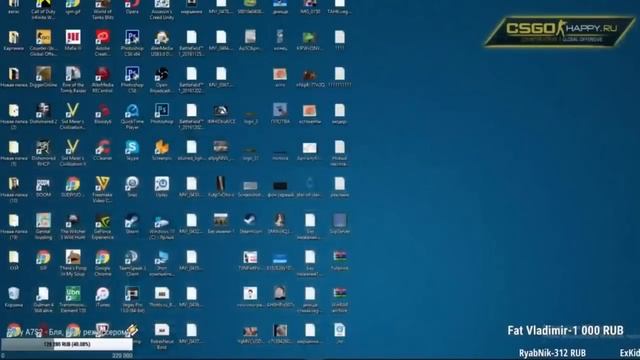Screen dimensions: 640x360
Task: Open World of Tanks Blitz shortcut
Action: pos(102,9)
